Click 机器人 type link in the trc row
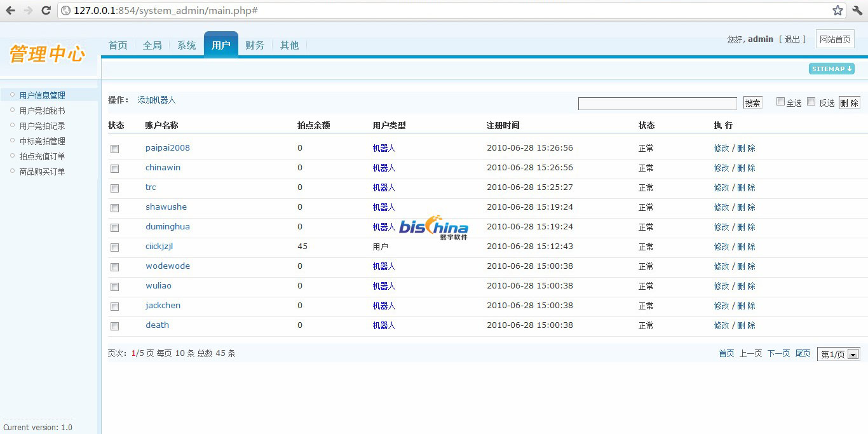868x434 pixels. pyautogui.click(x=384, y=187)
